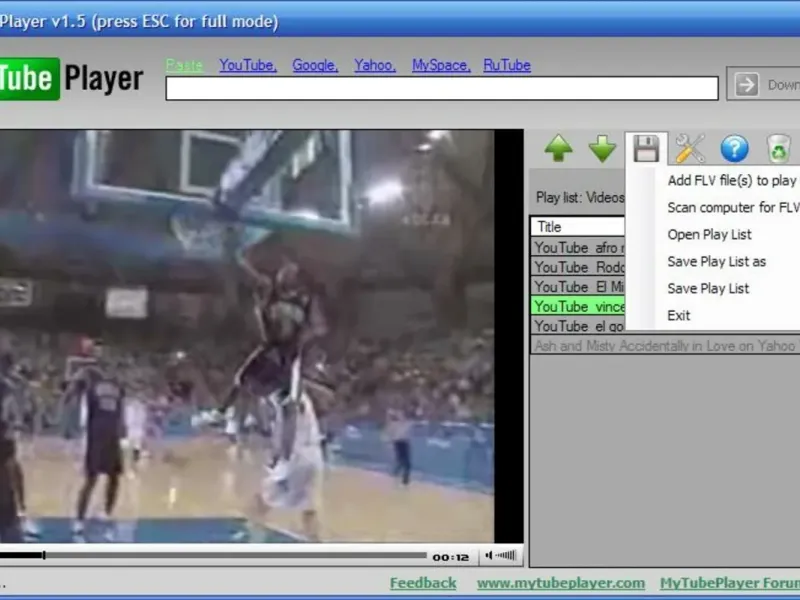Click the video playback seek bar
The height and width of the screenshot is (600, 800).
(x=213, y=555)
